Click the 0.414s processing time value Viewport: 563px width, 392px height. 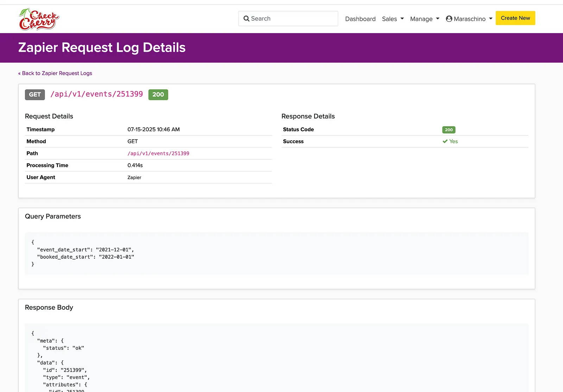135,165
